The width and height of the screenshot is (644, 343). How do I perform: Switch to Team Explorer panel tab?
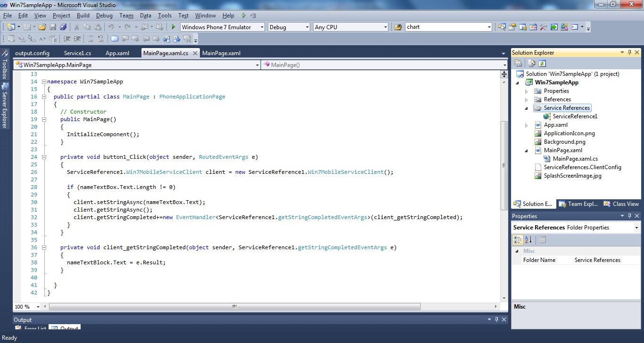578,204
